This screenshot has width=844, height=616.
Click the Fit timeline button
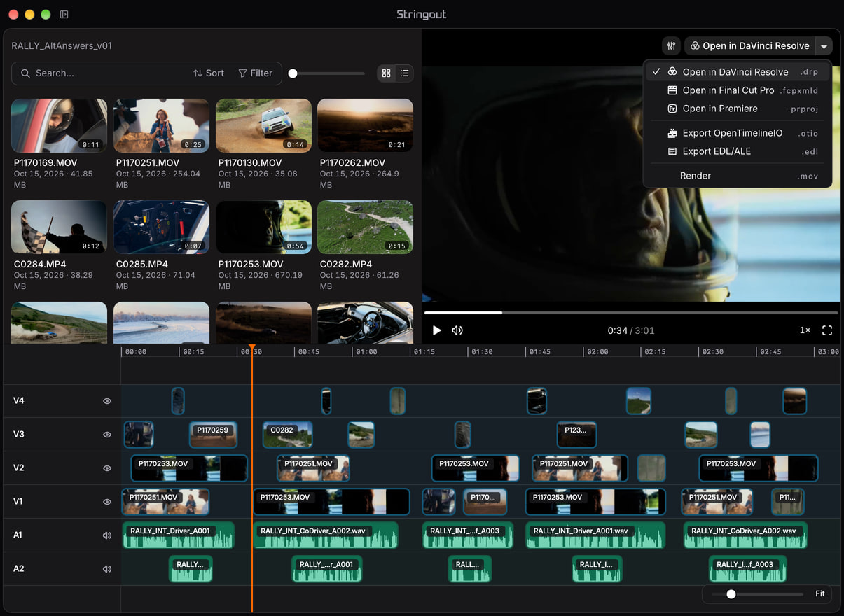click(x=820, y=594)
